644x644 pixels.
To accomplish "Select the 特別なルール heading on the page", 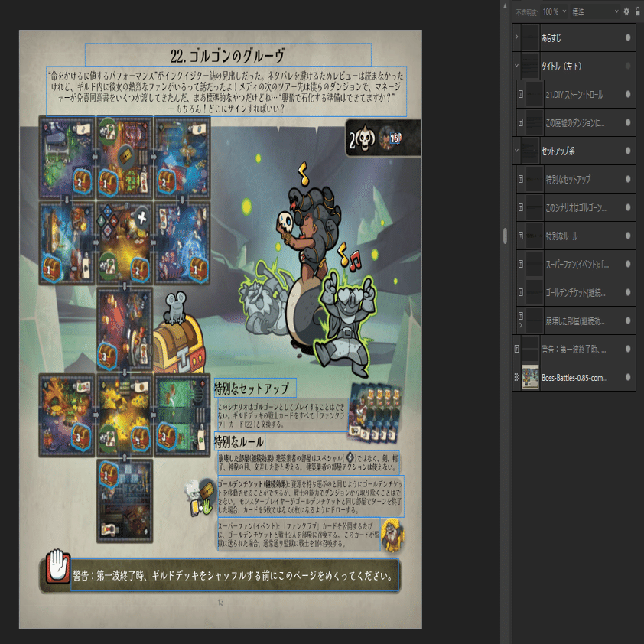I will 239,441.
